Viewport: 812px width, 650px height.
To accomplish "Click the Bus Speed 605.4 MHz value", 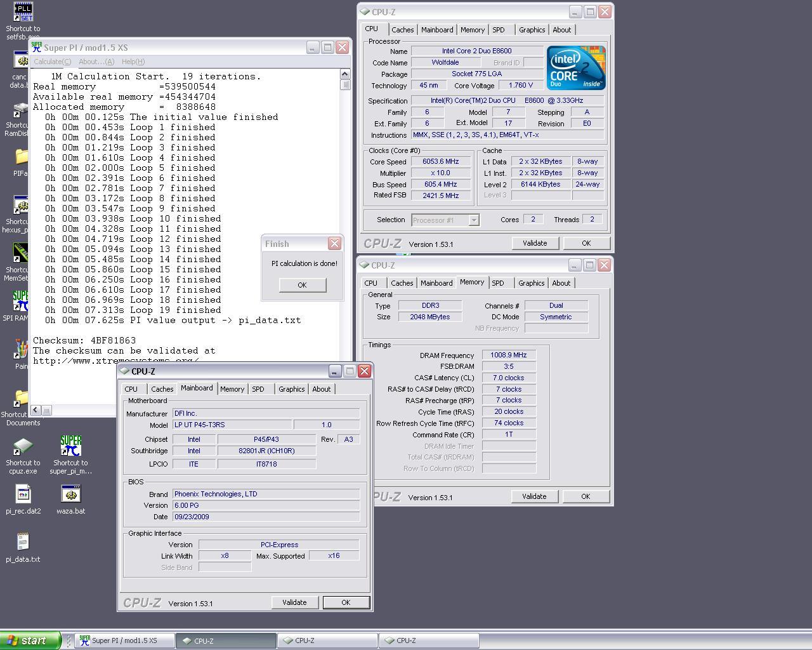I will [x=441, y=184].
